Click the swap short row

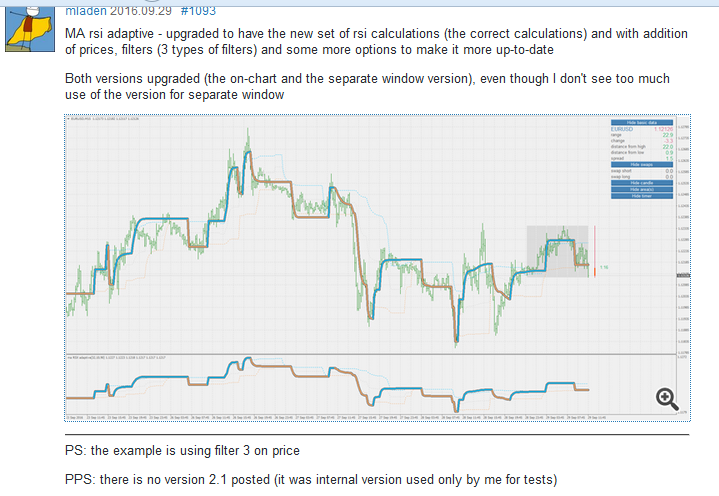pos(640,171)
